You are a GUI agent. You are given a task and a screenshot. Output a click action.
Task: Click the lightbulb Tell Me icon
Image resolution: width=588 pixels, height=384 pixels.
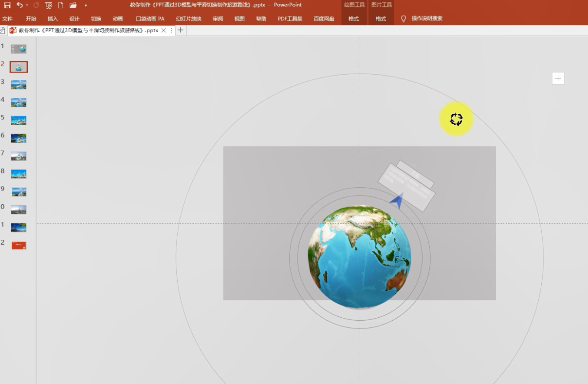click(404, 19)
